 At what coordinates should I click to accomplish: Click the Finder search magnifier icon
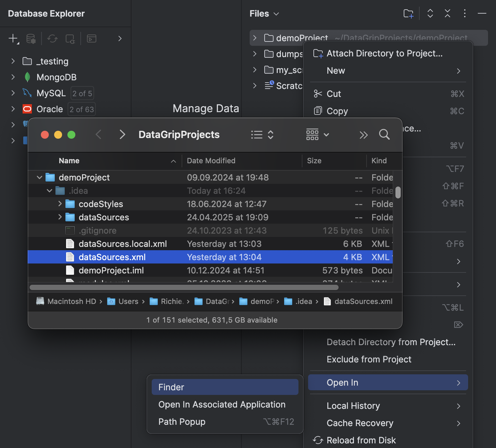(x=384, y=134)
